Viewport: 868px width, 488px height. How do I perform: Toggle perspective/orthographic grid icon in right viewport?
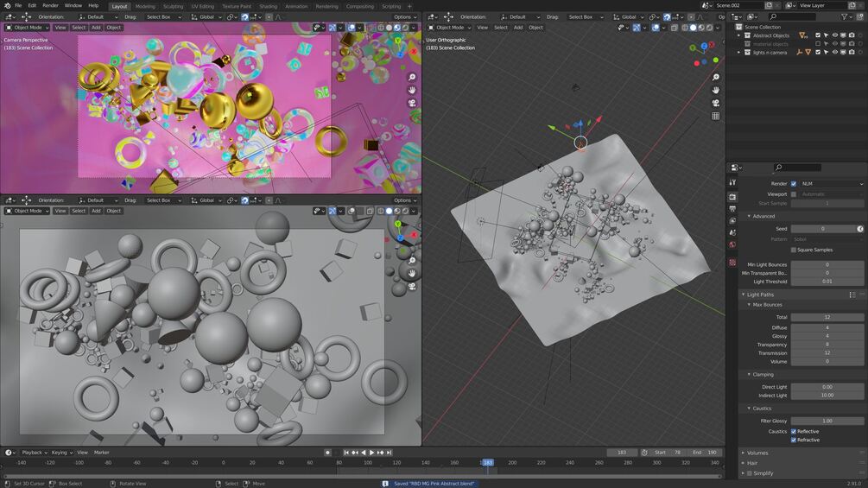coord(716,116)
